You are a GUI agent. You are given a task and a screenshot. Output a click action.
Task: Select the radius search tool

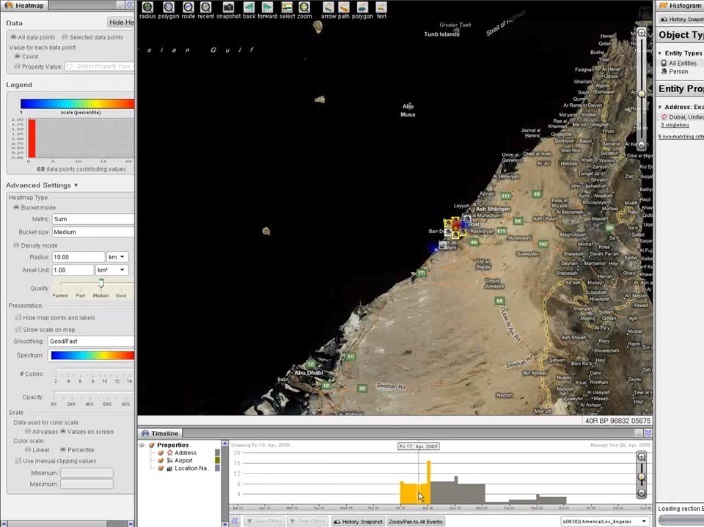point(147,7)
